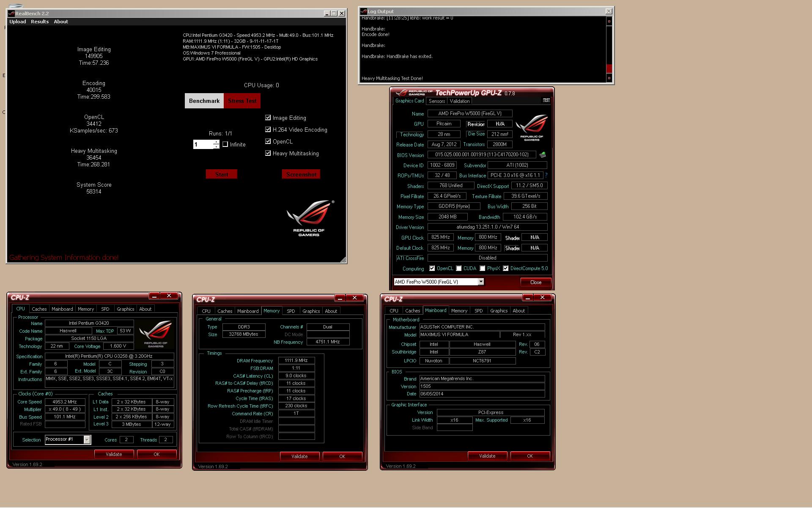Screen dimensions: 812x508
Task: Click the GPU name field in GPU-Z
Action: point(470,113)
